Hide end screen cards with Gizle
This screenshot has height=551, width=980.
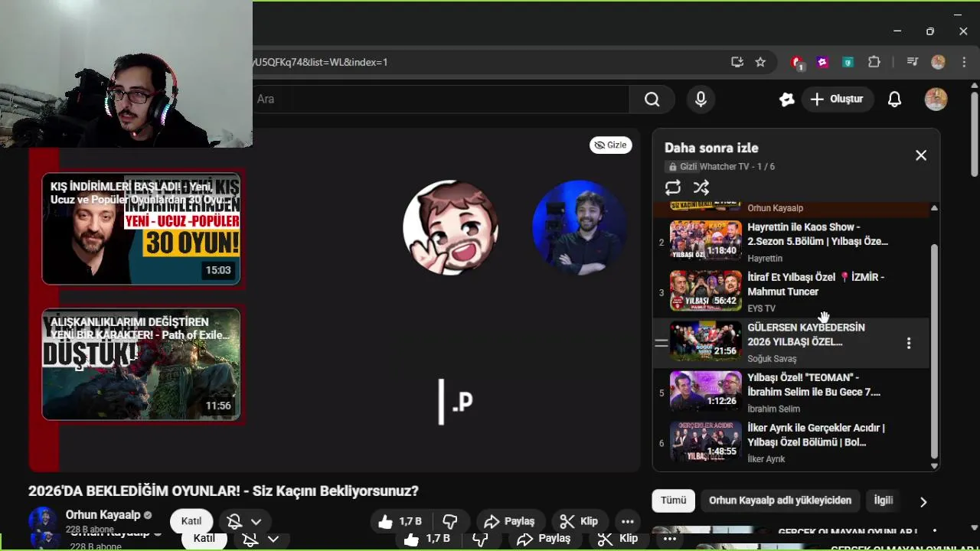[x=610, y=145]
